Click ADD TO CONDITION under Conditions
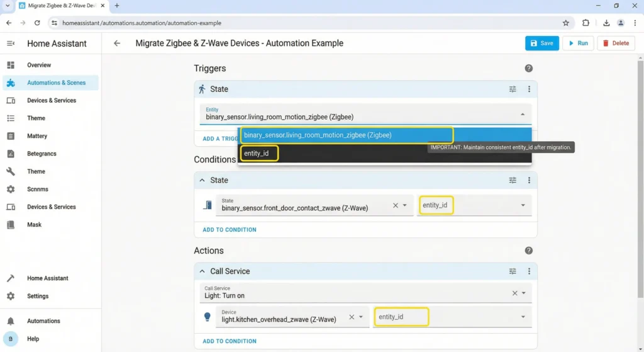The image size is (644, 352). click(229, 230)
